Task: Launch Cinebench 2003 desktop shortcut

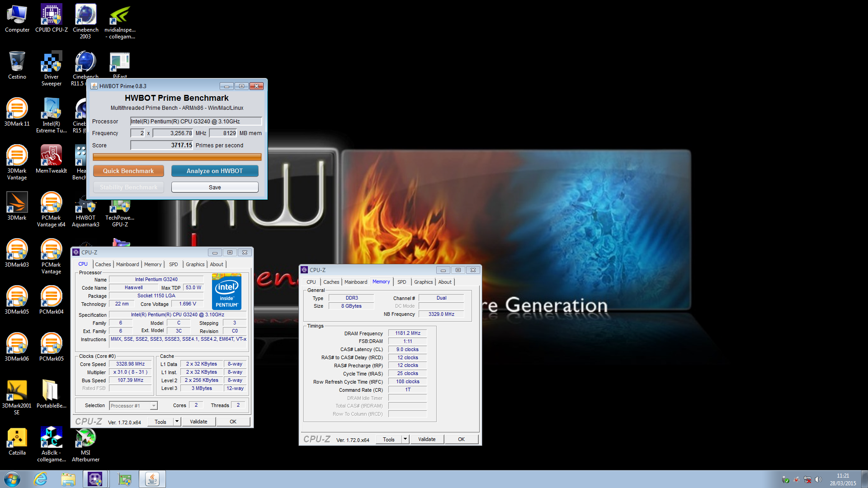Action: pyautogui.click(x=85, y=21)
